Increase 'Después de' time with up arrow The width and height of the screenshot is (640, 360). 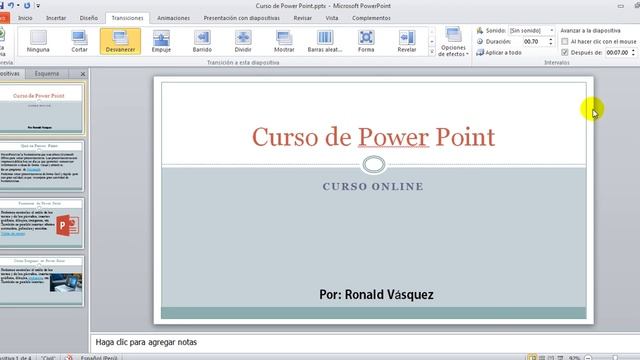[x=633, y=50]
